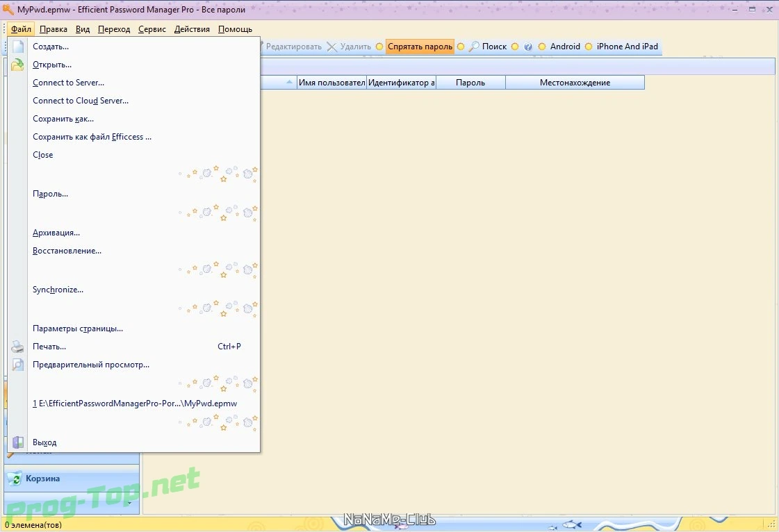This screenshot has width=779, height=532.
Task: Select Connect to Cloud Server... entry
Action: click(x=133, y=100)
